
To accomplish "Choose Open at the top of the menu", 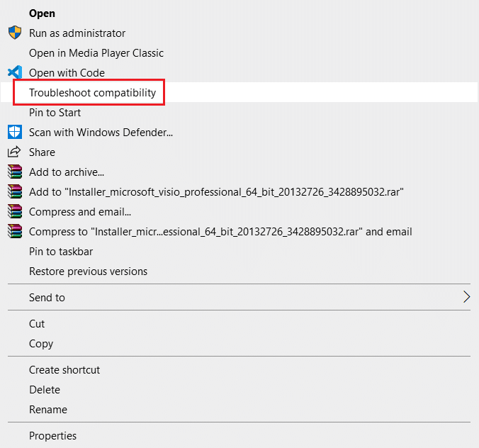I will [42, 13].
